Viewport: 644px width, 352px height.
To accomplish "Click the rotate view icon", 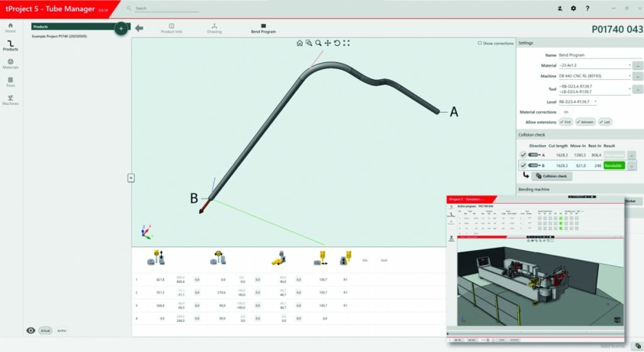I will coord(337,43).
